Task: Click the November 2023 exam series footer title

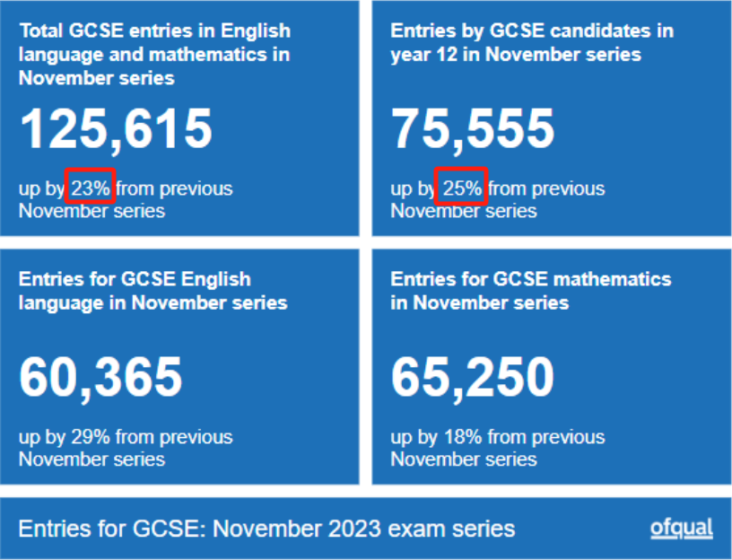Action: 266,529
